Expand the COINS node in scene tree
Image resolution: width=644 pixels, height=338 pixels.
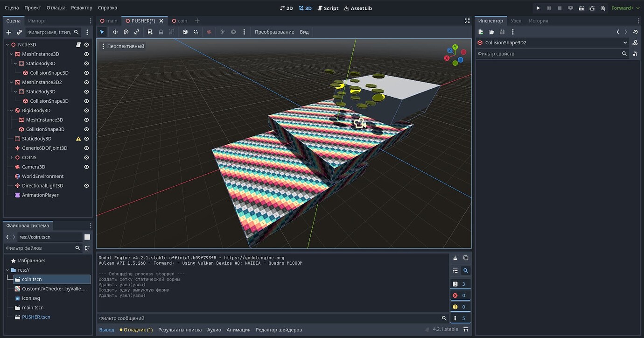click(x=11, y=158)
